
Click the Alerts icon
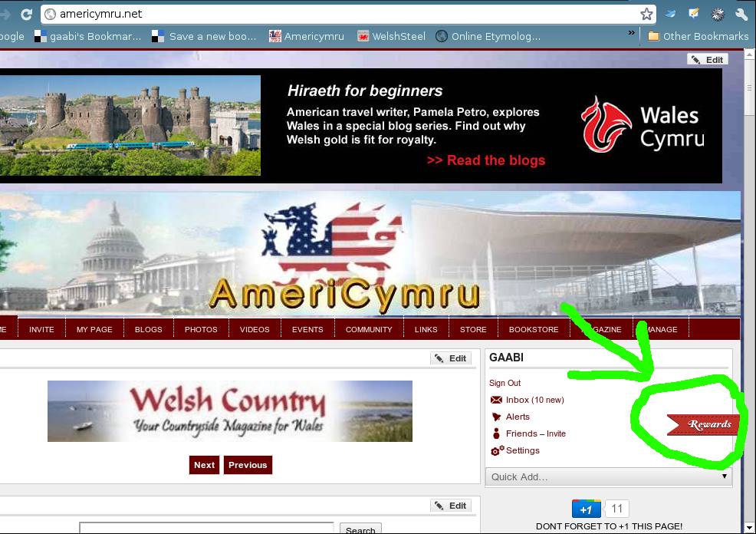496,417
